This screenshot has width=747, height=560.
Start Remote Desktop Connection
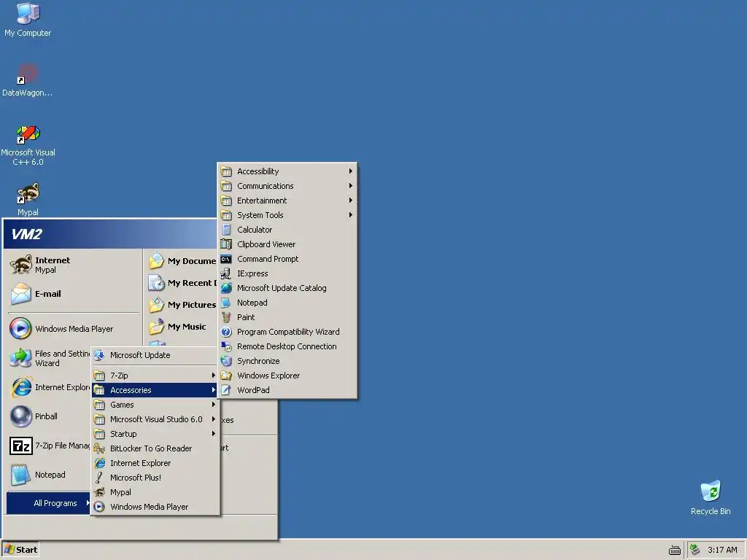(x=287, y=346)
